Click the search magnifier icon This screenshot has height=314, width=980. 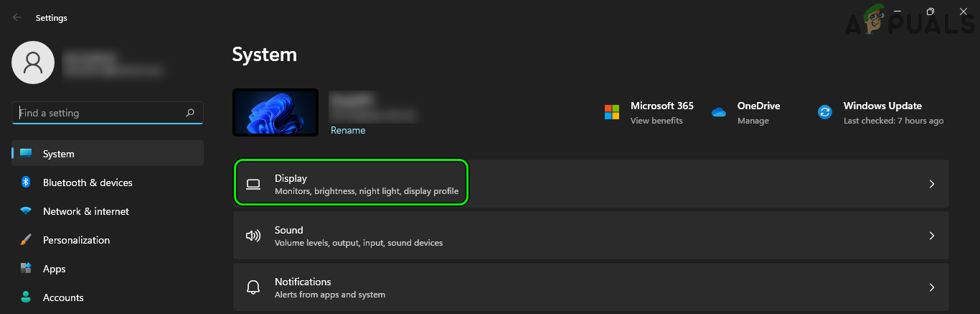[x=190, y=113]
